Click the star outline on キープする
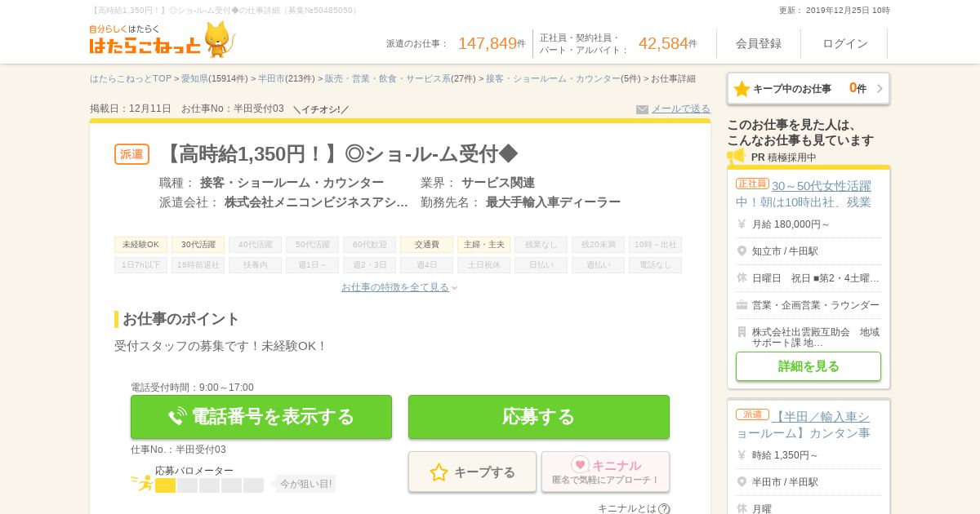 click(x=439, y=472)
